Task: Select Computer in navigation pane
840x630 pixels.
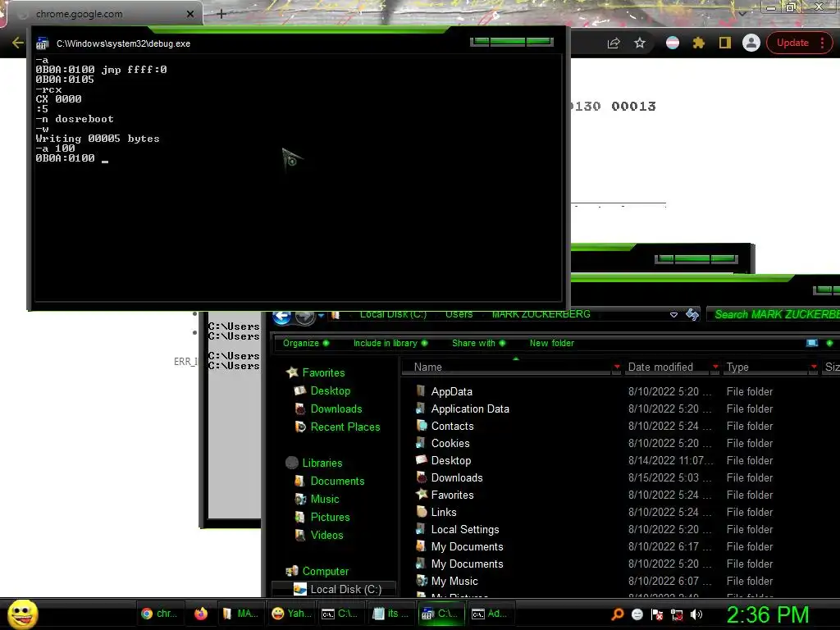Action: pos(325,571)
